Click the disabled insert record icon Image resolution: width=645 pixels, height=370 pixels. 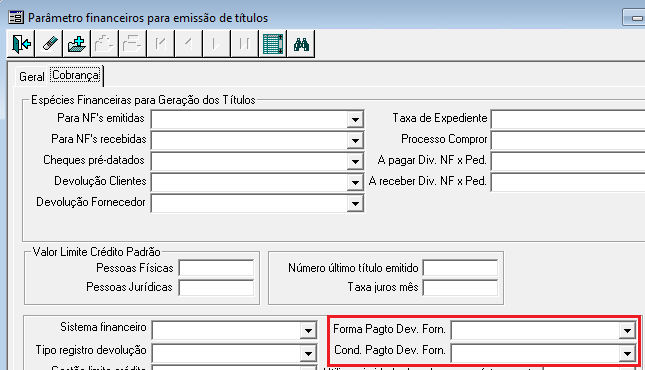click(104, 44)
